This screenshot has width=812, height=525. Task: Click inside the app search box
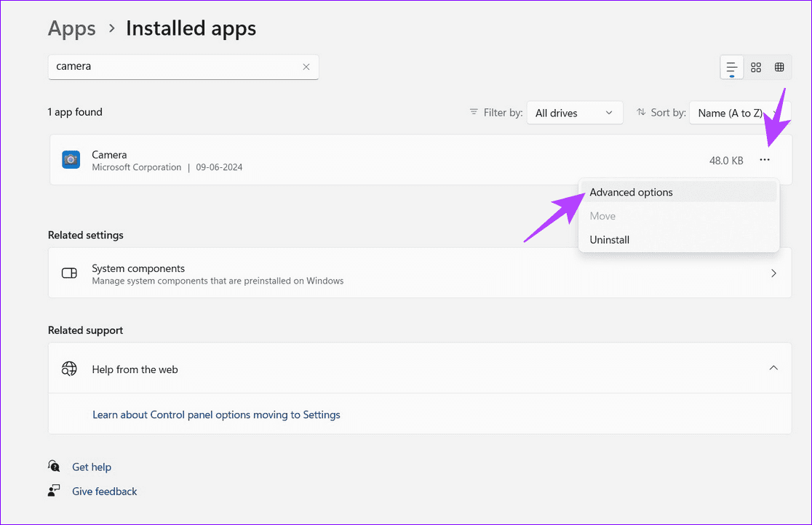coord(175,67)
